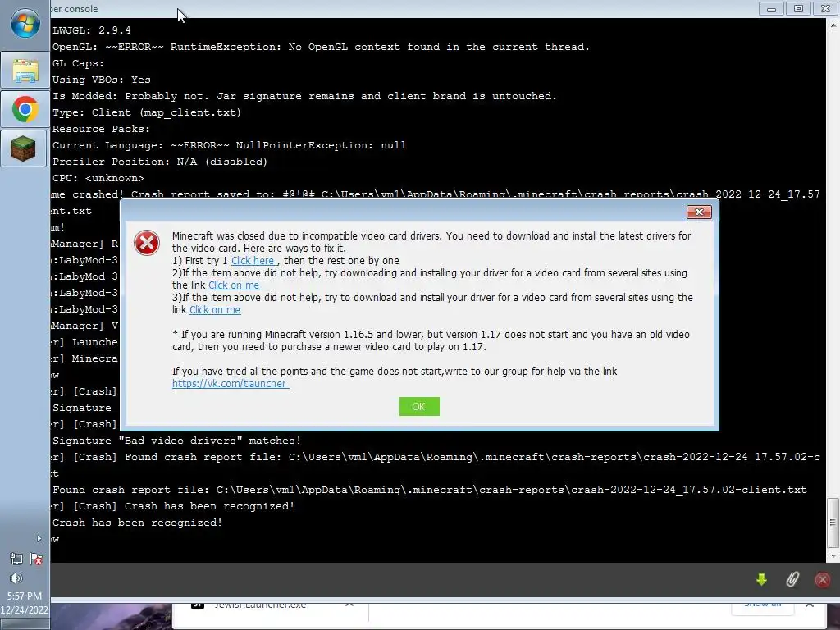Click the "Profiler Position: N/A (disabled)" line

click(x=160, y=162)
